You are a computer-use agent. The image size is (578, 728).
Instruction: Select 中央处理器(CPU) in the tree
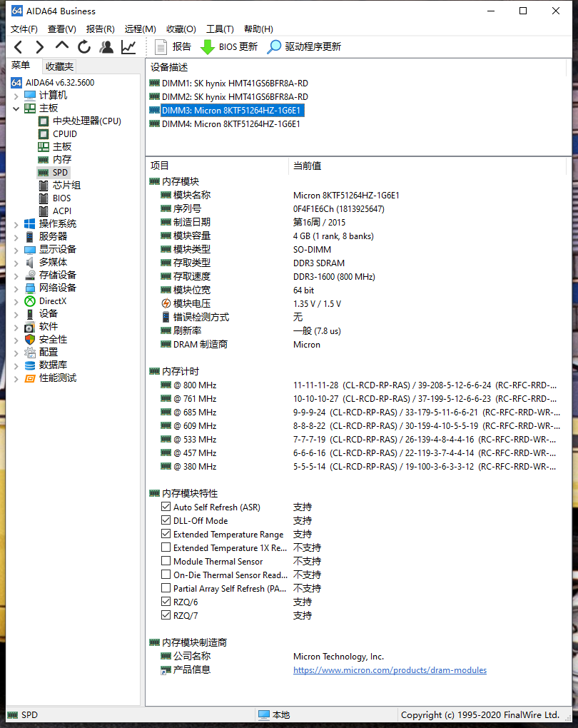point(87,121)
